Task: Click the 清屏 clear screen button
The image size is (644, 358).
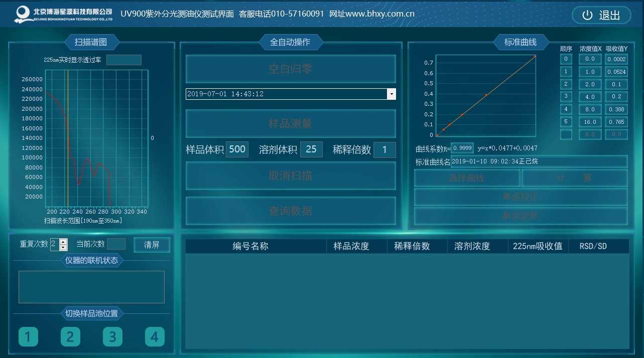Action: pyautogui.click(x=152, y=245)
